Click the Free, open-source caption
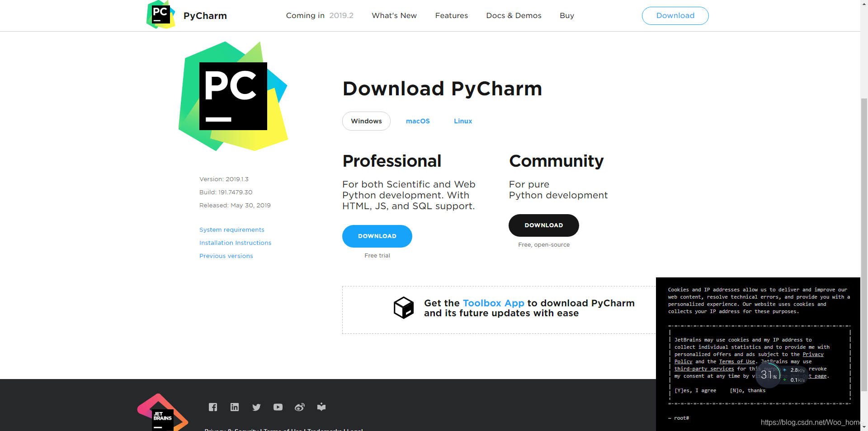The width and height of the screenshot is (868, 431). pyautogui.click(x=544, y=245)
